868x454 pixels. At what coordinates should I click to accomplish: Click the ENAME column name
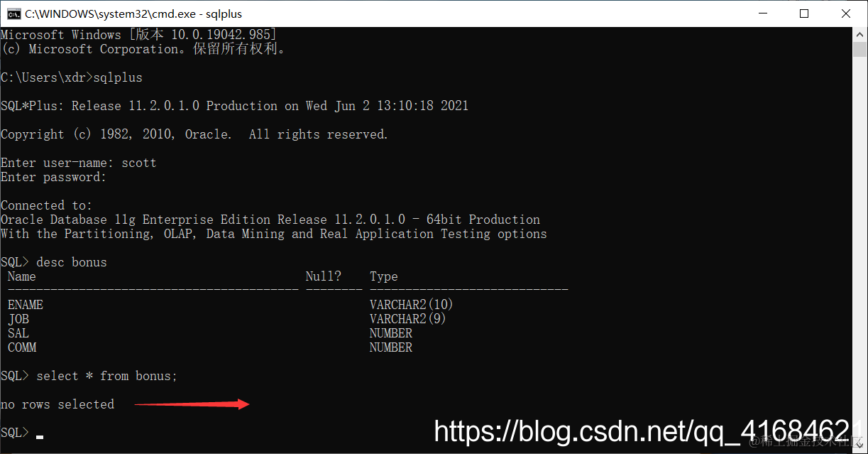pyautogui.click(x=26, y=305)
